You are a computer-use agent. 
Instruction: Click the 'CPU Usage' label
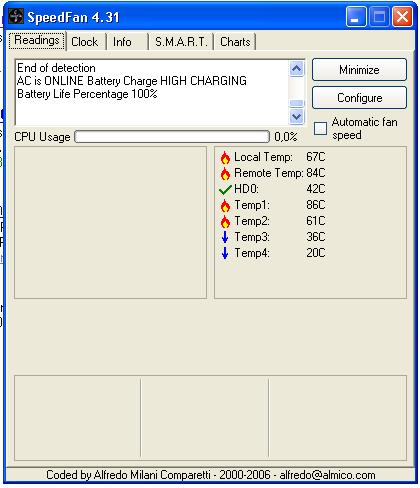(42, 137)
